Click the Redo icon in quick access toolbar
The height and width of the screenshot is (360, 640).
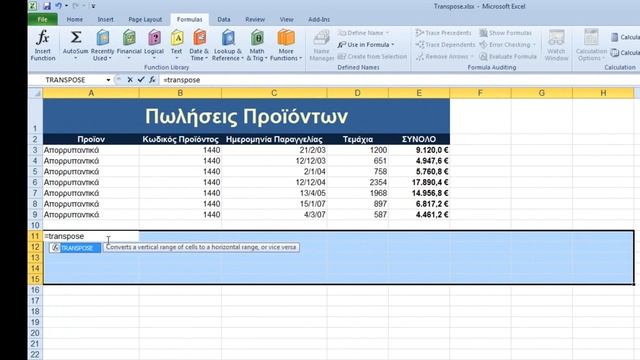(x=76, y=6)
